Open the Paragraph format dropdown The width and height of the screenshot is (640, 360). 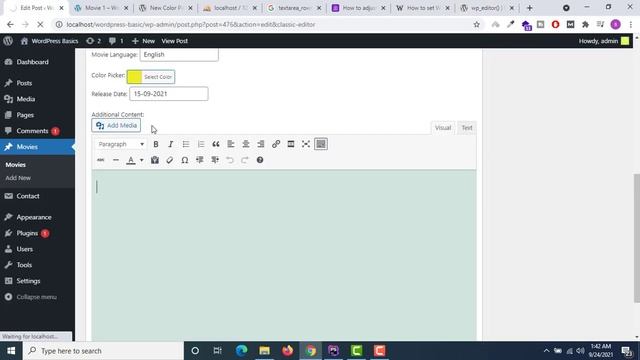(x=121, y=144)
